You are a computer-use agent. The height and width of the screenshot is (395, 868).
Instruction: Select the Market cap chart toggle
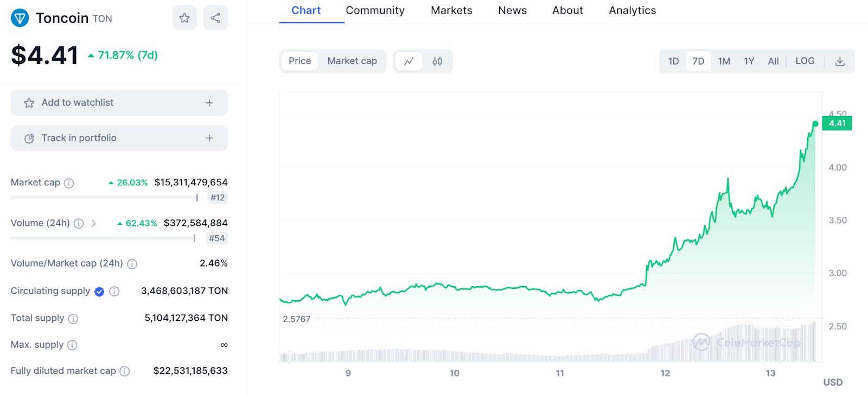352,61
